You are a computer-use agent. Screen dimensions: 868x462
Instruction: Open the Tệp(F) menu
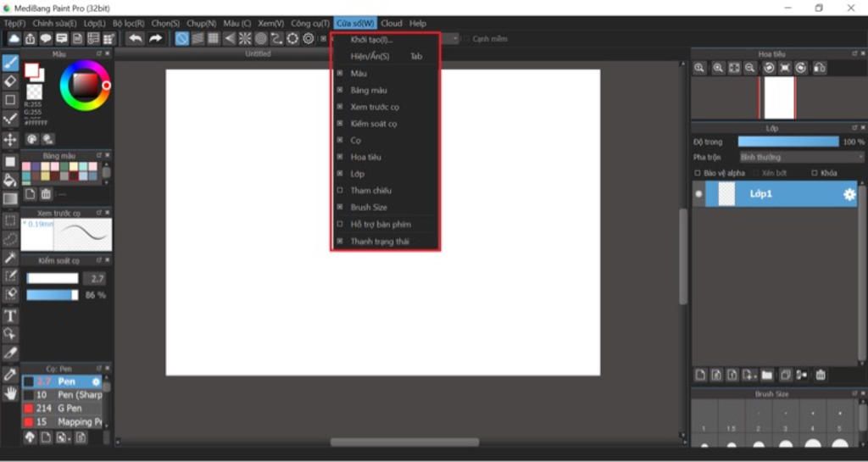(x=14, y=23)
